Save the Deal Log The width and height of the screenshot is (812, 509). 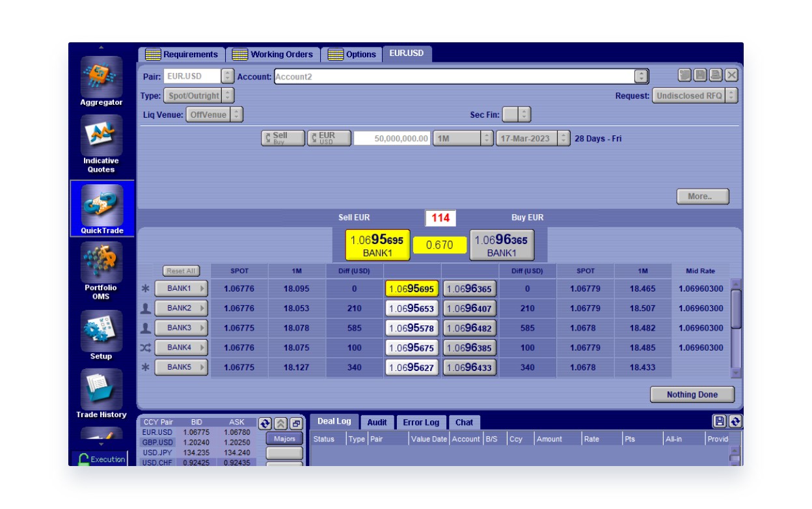(x=720, y=421)
